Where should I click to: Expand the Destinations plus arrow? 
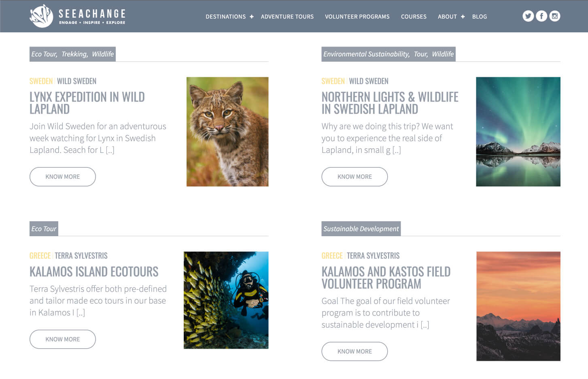click(x=252, y=17)
